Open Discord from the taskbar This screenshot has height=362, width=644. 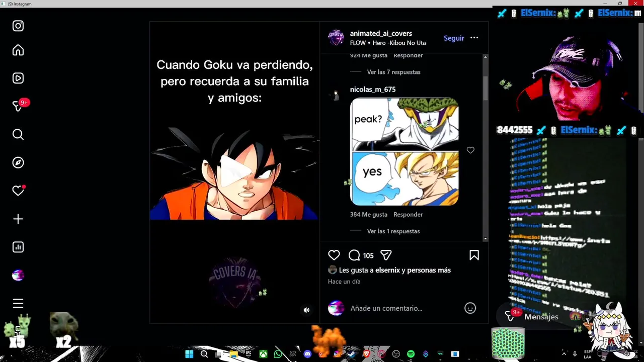coord(307,354)
